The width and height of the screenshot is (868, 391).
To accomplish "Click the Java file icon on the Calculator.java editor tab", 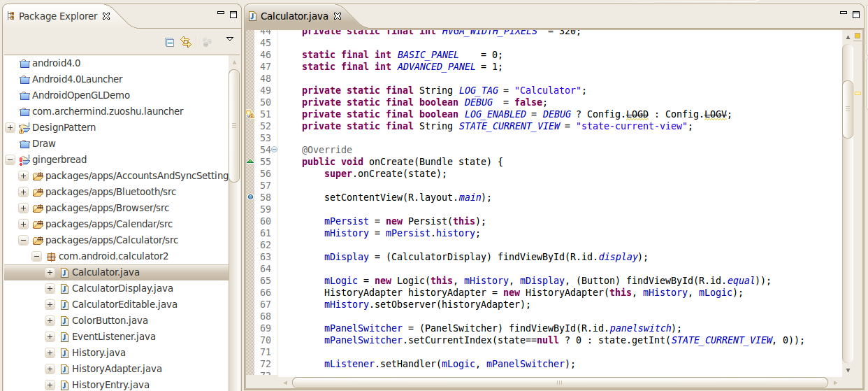I will tap(252, 16).
